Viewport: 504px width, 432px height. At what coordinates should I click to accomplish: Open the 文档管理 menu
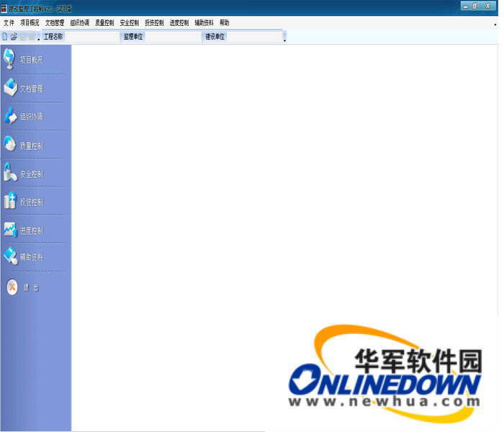pyautogui.click(x=55, y=23)
